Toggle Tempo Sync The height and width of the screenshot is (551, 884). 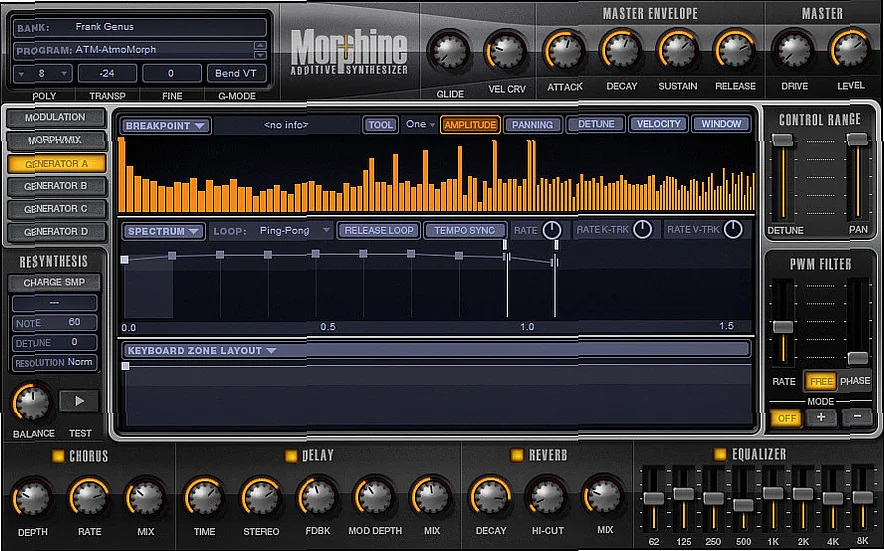(465, 230)
